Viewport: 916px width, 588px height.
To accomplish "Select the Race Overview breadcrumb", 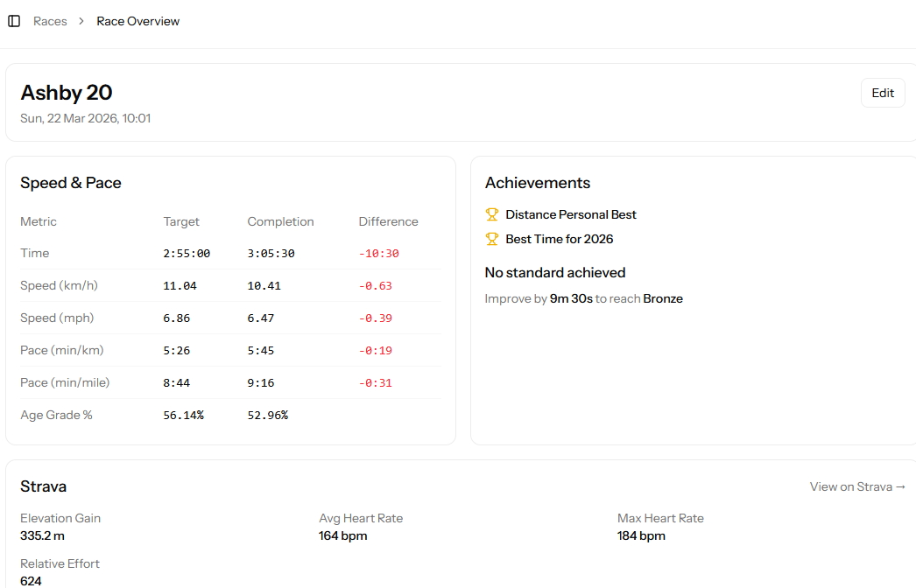I will tap(137, 21).
